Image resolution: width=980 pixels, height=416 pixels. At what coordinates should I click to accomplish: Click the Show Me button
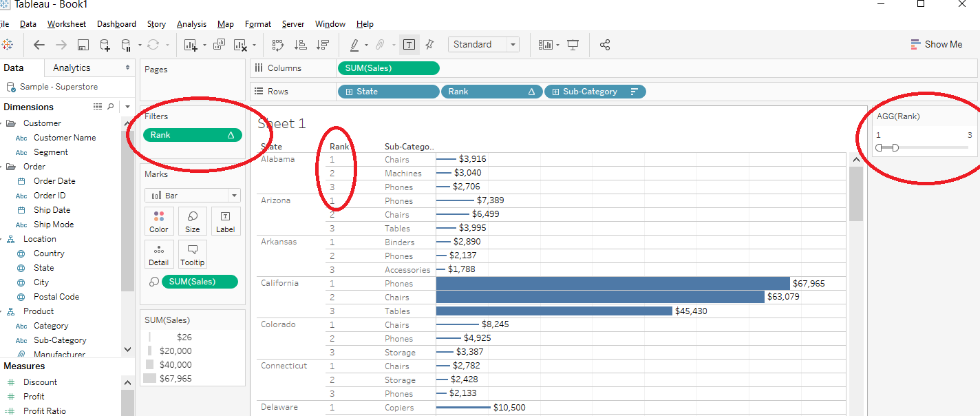(x=936, y=43)
